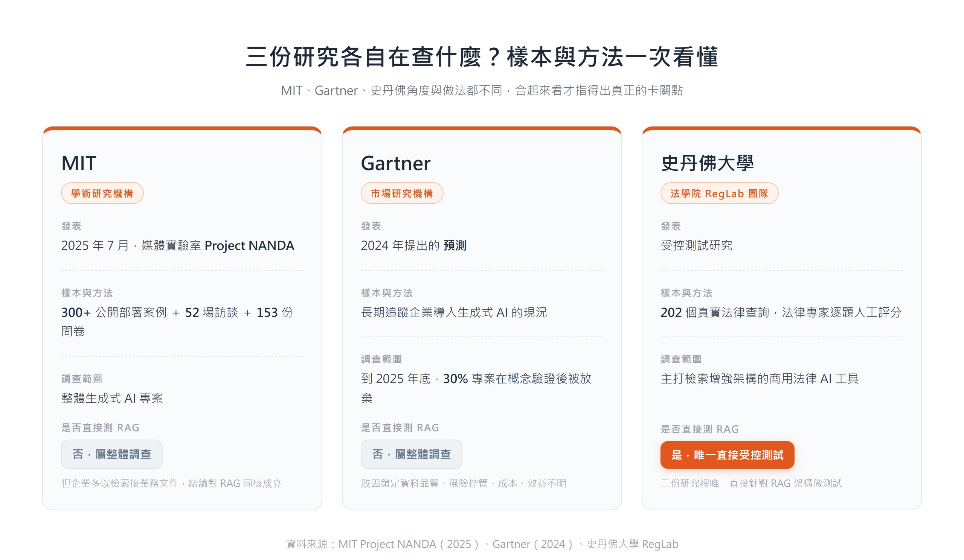Click the note 三份研究裡唯一直接針對 RAG
964x560 pixels.
(751, 483)
